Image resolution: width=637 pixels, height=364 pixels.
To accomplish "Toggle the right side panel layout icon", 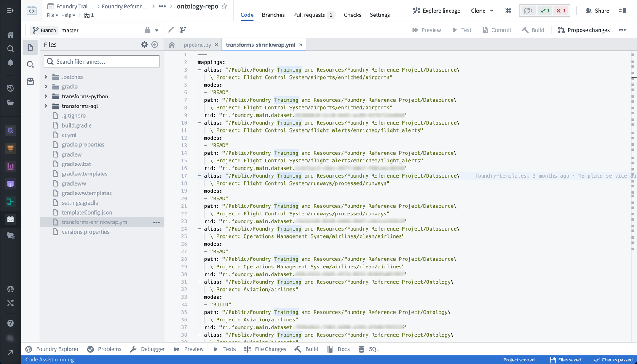I will coord(622,11).
